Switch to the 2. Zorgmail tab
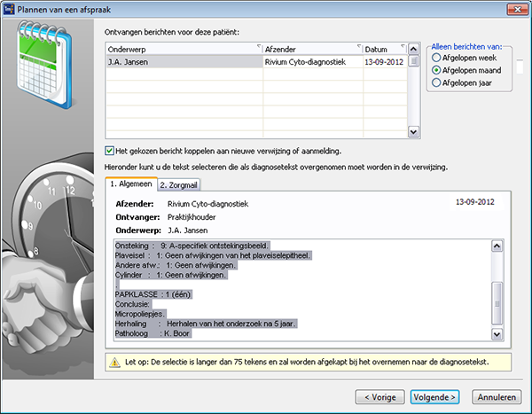Viewport: 532px width, 414px height. 179,185
